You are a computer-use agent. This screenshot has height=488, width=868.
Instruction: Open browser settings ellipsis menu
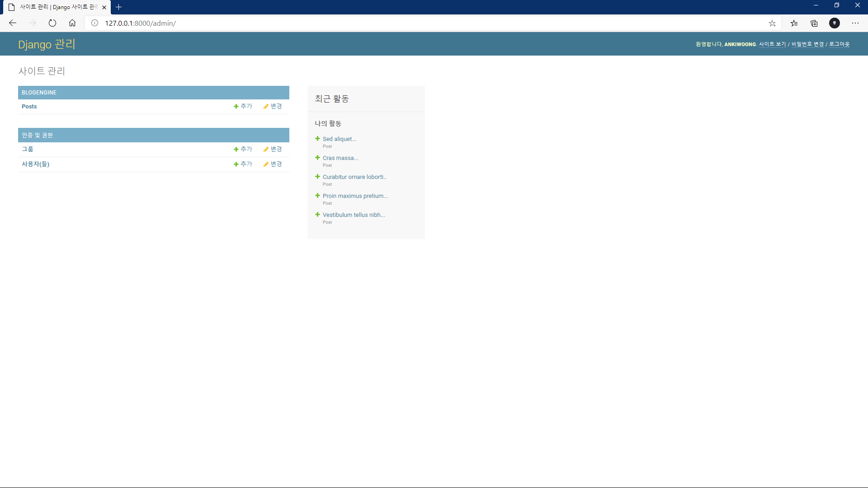[855, 23]
